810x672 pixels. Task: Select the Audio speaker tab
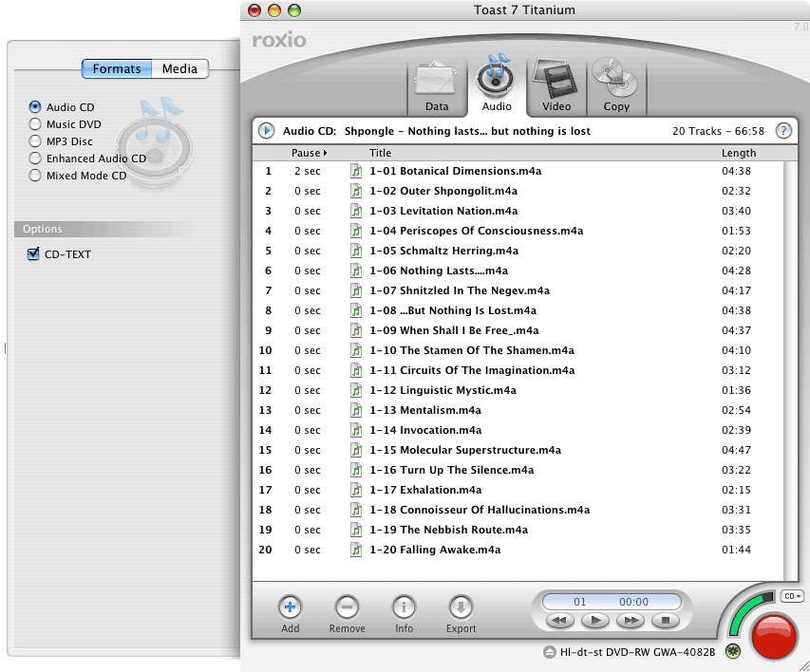[x=497, y=84]
